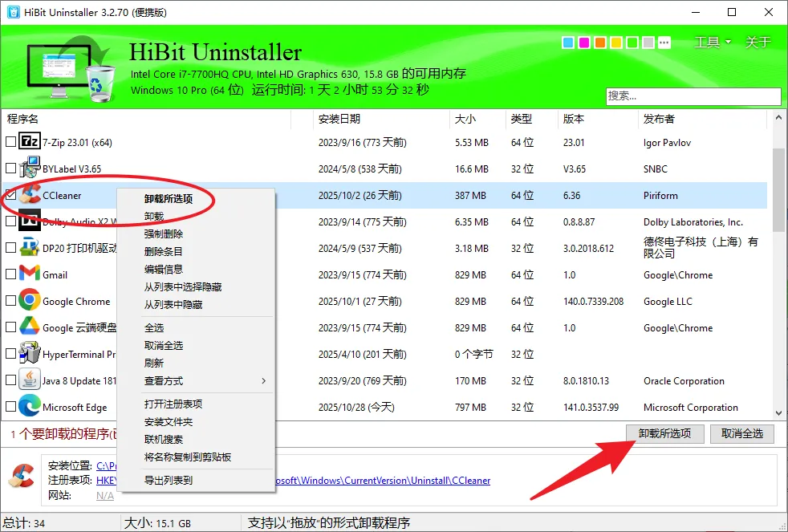Select the orange theme color swatch
The width and height of the screenshot is (788, 532).
coord(600,43)
